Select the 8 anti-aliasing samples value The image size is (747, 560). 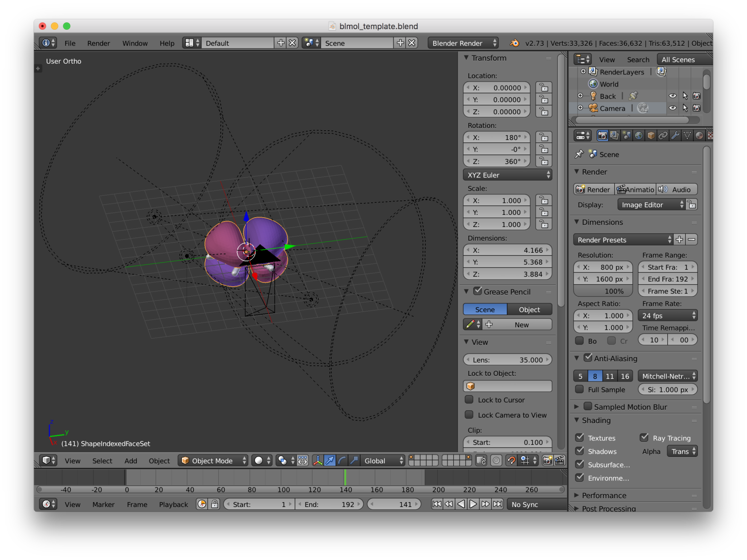click(595, 375)
